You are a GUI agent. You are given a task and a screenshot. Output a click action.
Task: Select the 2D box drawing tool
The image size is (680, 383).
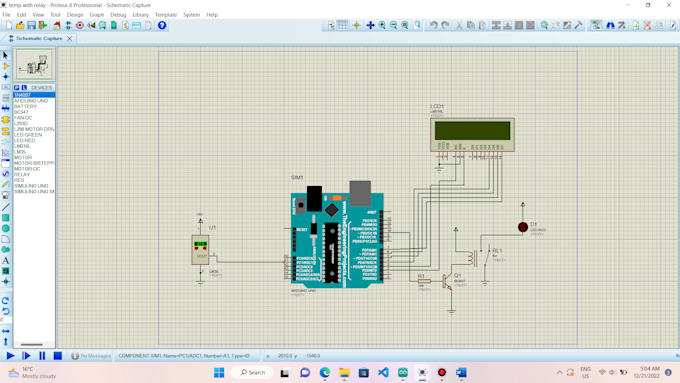point(6,218)
